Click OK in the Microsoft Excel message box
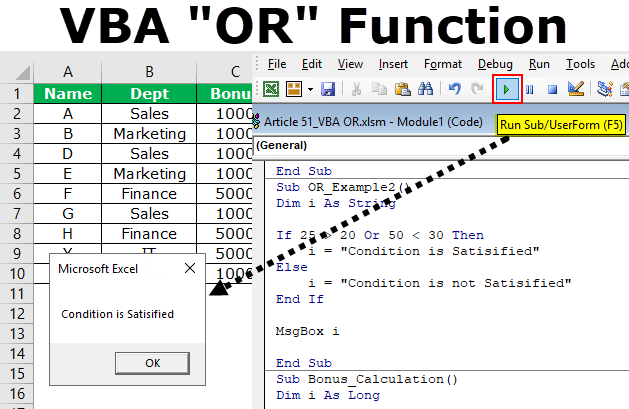 pyautogui.click(x=152, y=363)
